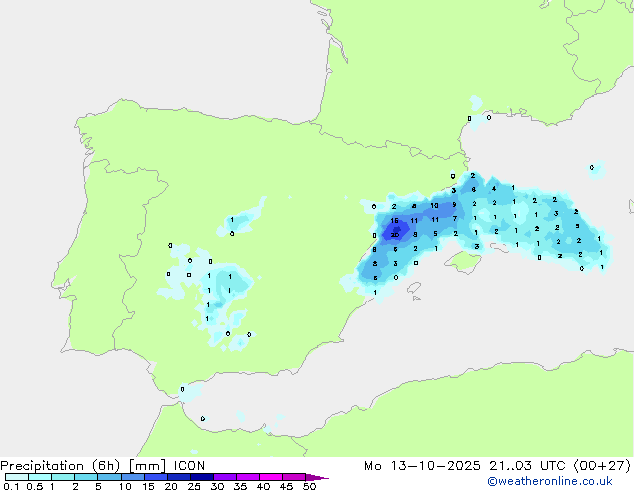Select the '25' legend scale label
634x490 pixels.
pos(194,486)
